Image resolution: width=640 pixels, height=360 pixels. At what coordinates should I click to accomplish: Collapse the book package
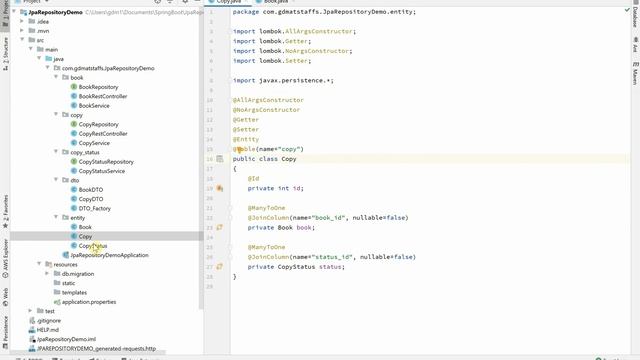tap(56, 77)
